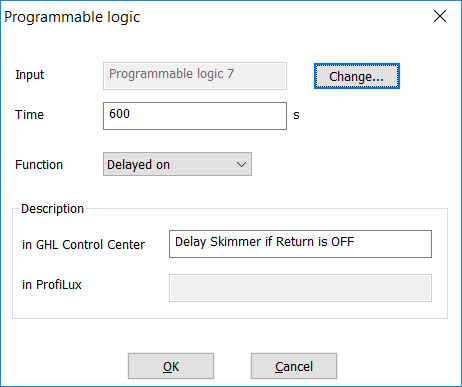Image resolution: width=462 pixels, height=387 pixels.
Task: Confirm with the OK button
Action: pyautogui.click(x=171, y=366)
